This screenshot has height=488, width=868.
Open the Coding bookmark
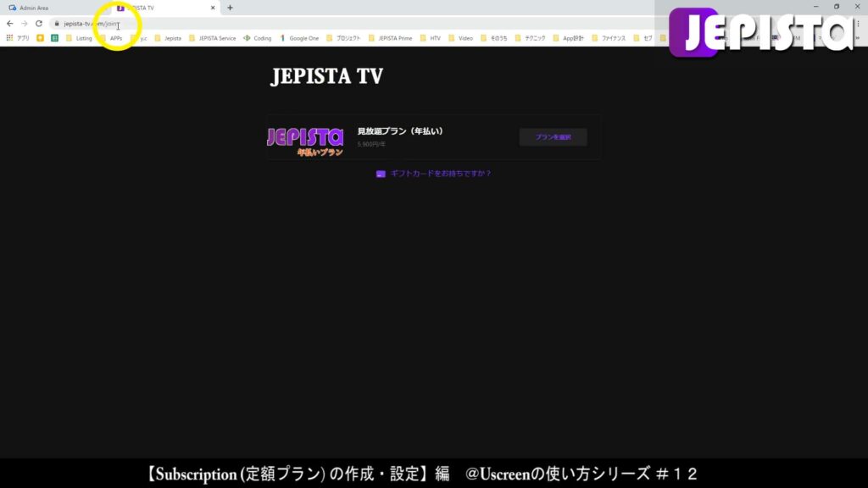coord(258,38)
